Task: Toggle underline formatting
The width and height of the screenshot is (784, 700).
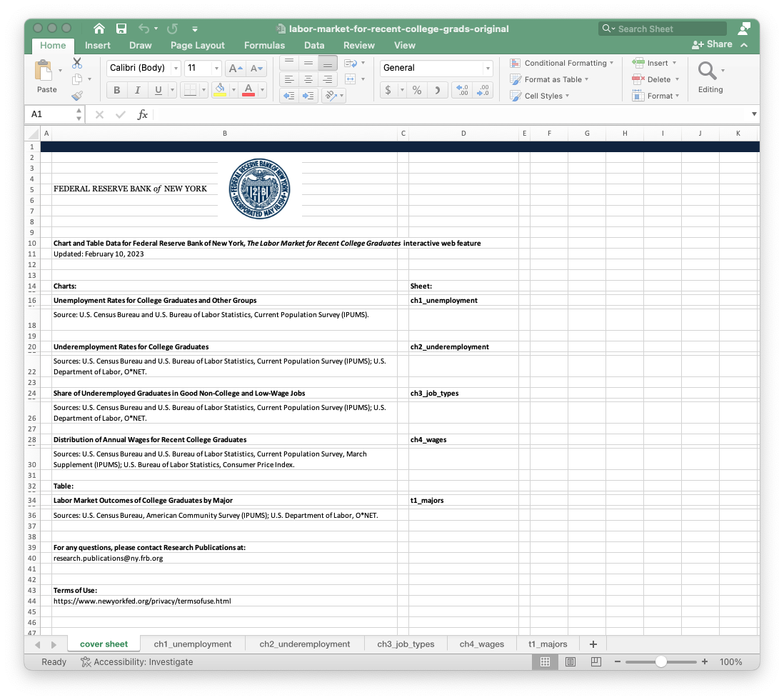Action: click(158, 90)
